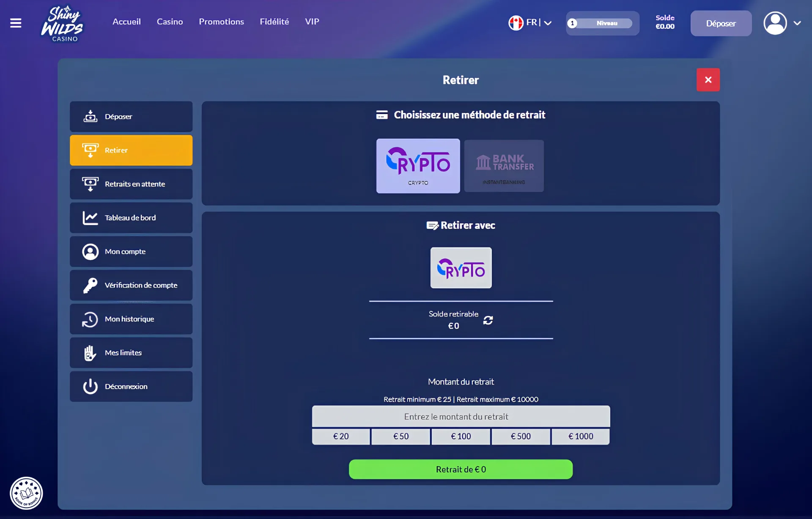
Task: Click the Crypto logo under Retirer avec
Action: point(461,268)
